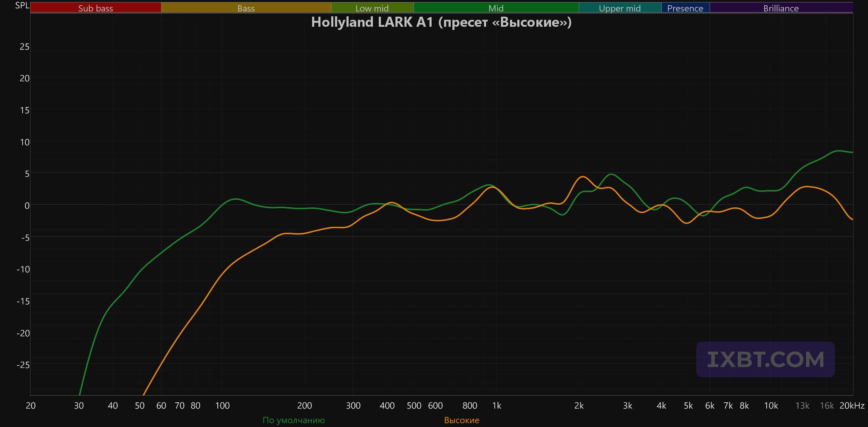This screenshot has height=427, width=868.
Task: Click the 20kHz frequency axis label
Action: click(852, 405)
